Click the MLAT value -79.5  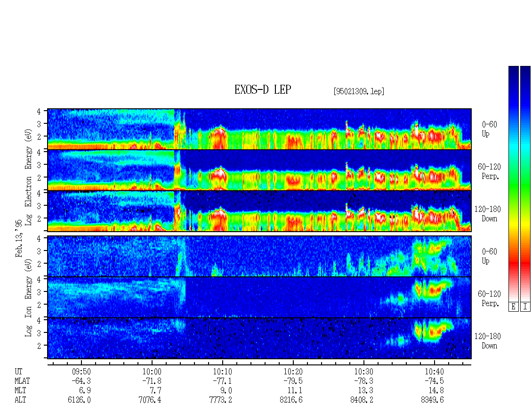(x=293, y=381)
